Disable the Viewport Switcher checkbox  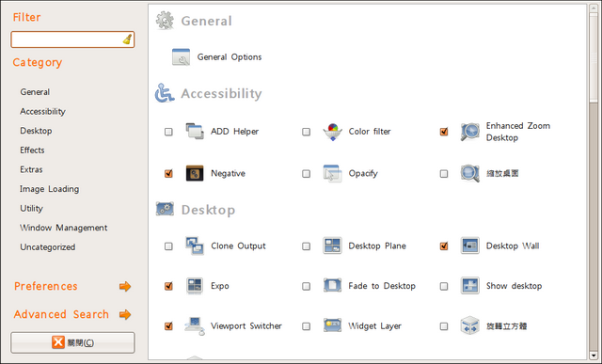(x=168, y=326)
